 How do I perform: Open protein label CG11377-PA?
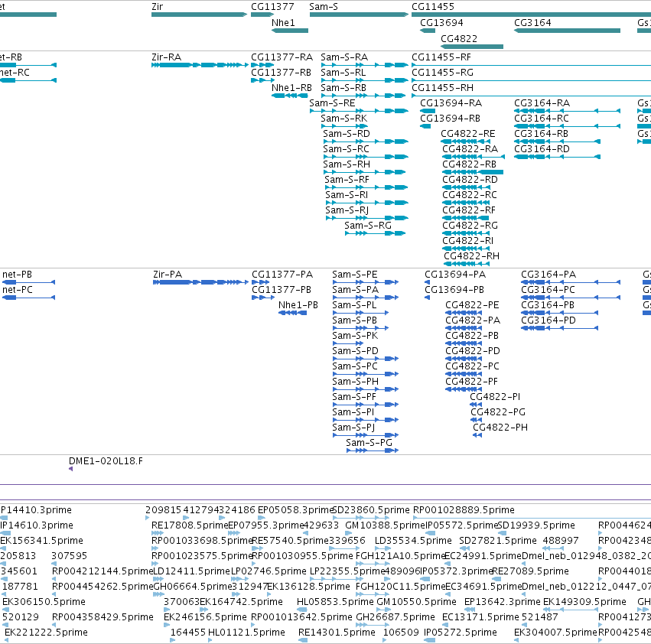point(282,275)
